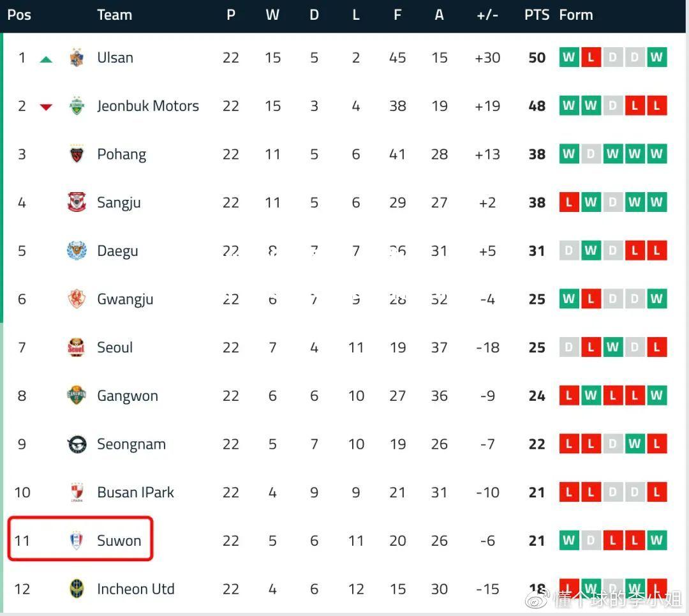Viewport: 689px width, 616px height.
Task: Open the Pohang team badge
Action: pos(77,154)
